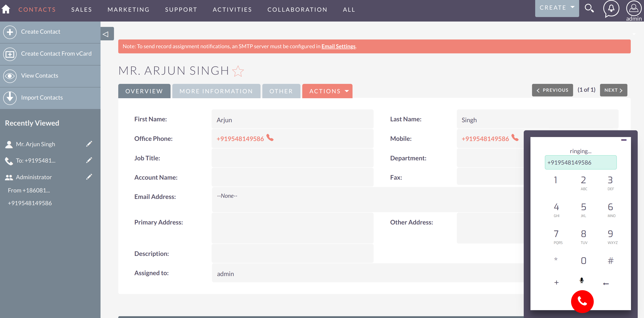Expand the ACTIONS dropdown

[x=327, y=91]
